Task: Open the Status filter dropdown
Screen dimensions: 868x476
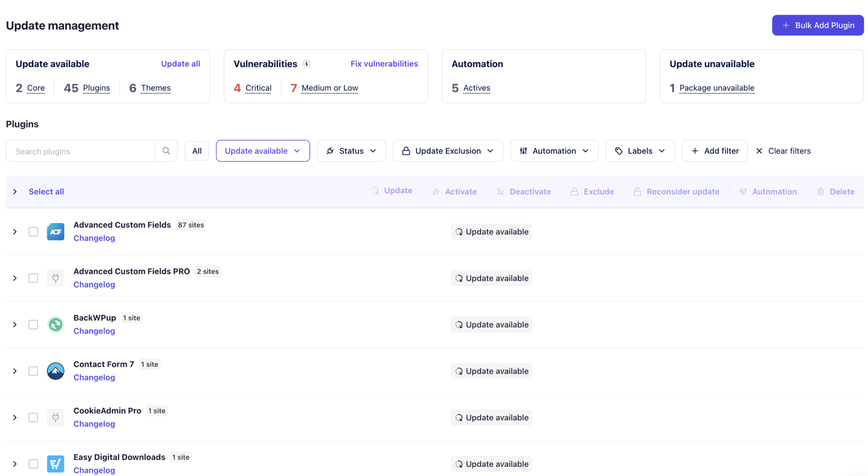Action: 351,151
